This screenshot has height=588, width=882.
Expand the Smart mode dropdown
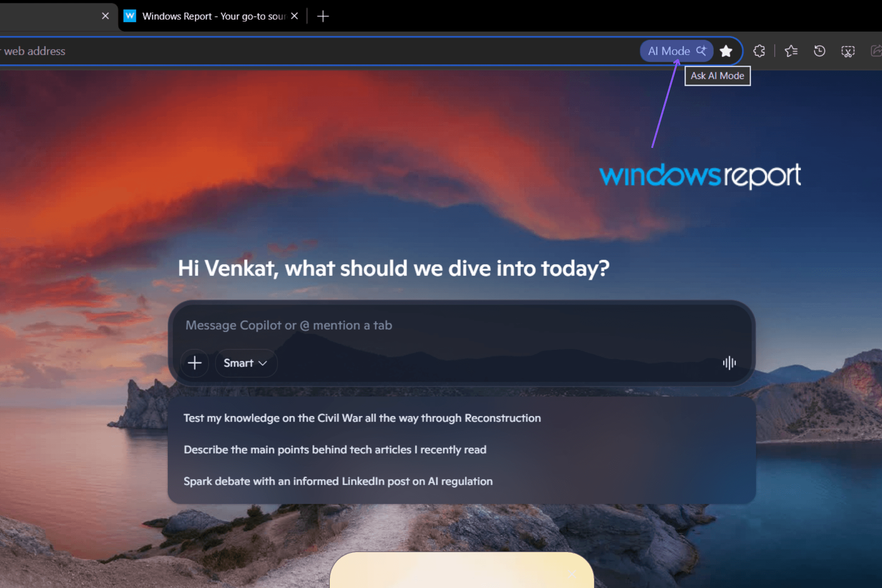246,363
